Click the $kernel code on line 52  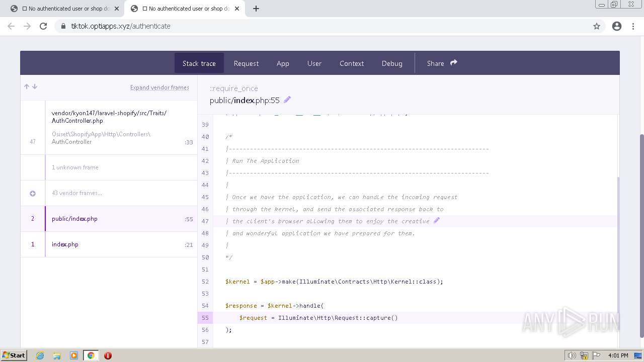point(334,282)
